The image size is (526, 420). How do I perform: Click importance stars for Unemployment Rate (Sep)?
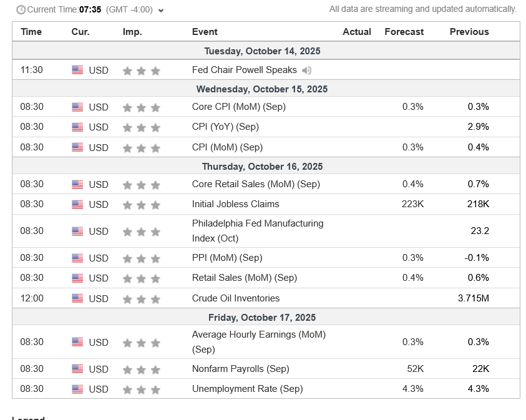tap(142, 390)
